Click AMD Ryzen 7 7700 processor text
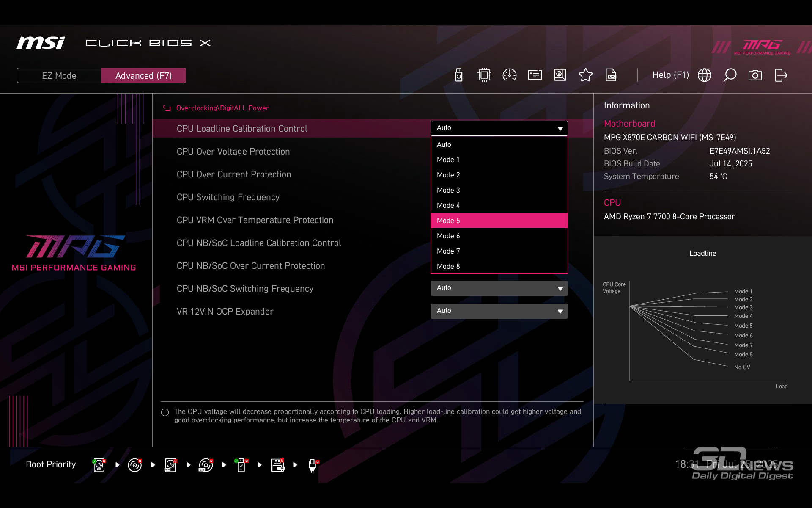812x508 pixels. click(x=669, y=217)
